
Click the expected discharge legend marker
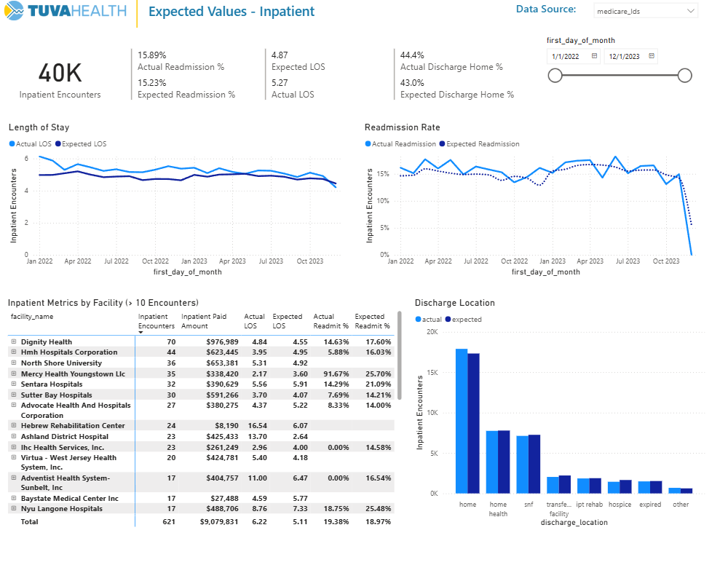click(x=447, y=319)
